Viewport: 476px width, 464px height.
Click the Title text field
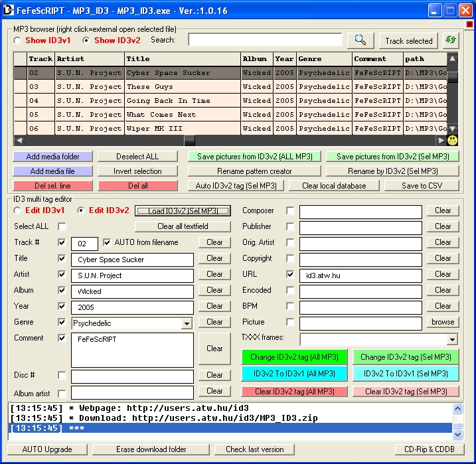click(x=132, y=260)
